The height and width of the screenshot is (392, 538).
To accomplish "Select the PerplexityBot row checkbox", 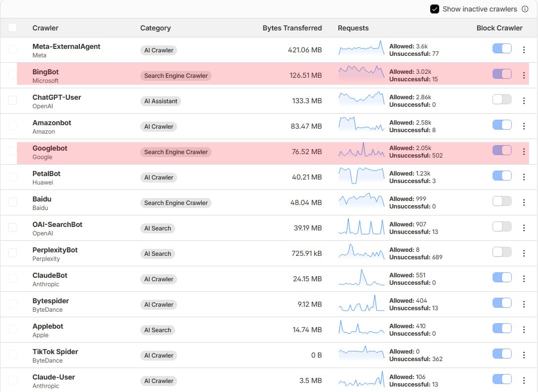I will [12, 253].
